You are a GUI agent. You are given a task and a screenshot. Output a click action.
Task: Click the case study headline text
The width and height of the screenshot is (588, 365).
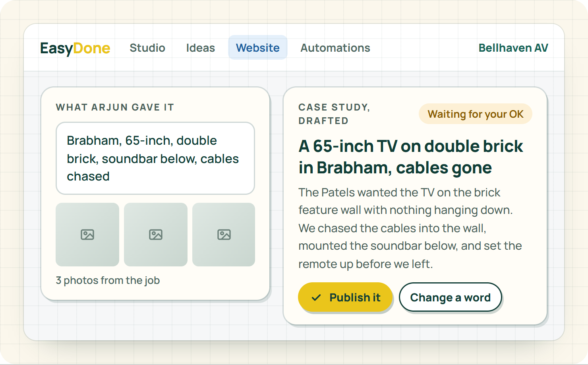click(x=411, y=157)
